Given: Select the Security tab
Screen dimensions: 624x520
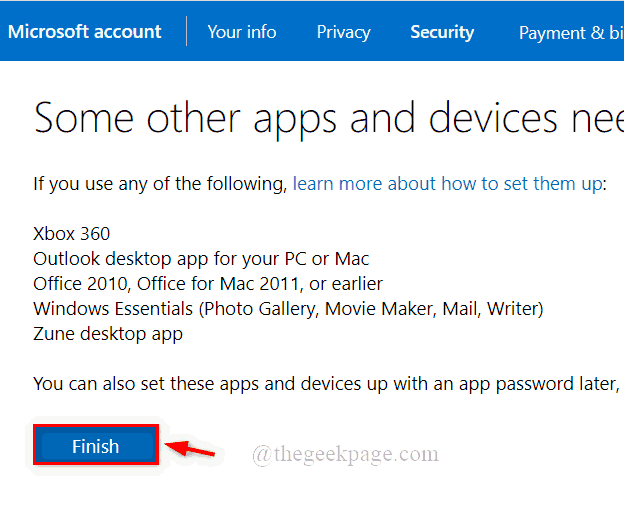Looking at the screenshot, I should [x=442, y=32].
